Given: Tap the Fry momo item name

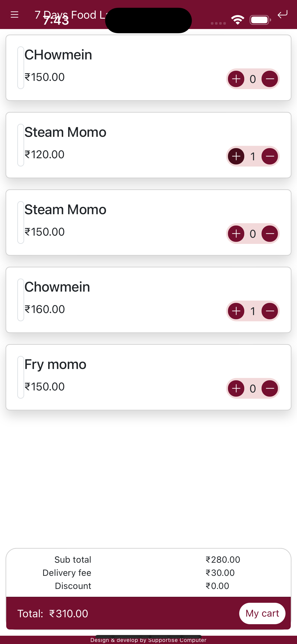Looking at the screenshot, I should [x=55, y=364].
